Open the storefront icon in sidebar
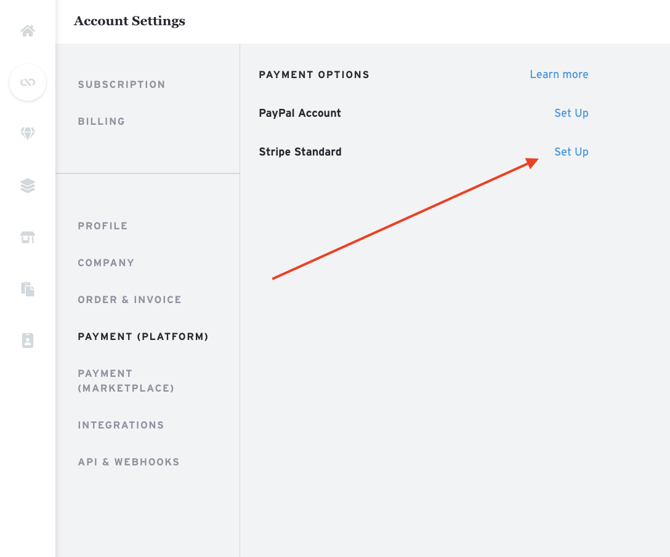The width and height of the screenshot is (670, 557). (28, 237)
